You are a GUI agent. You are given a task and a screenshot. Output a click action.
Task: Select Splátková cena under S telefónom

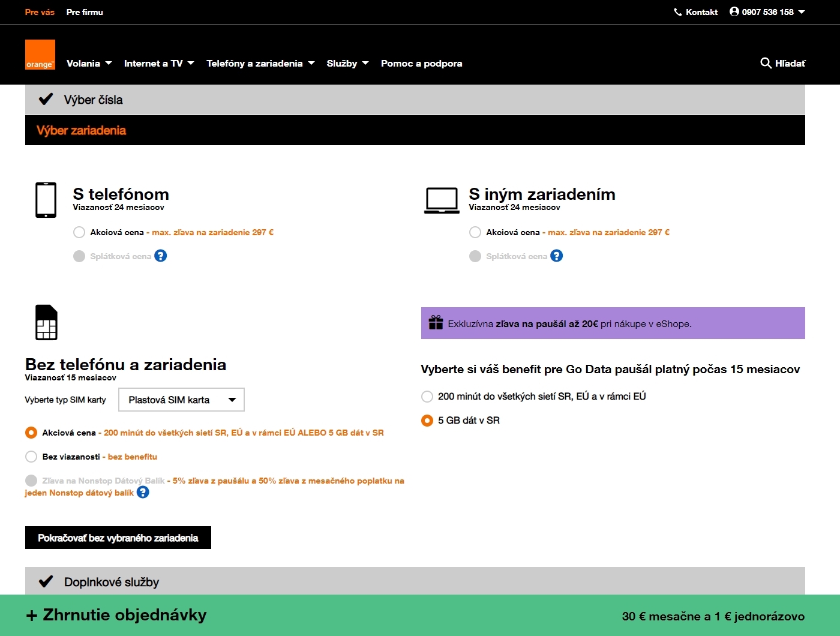79,256
